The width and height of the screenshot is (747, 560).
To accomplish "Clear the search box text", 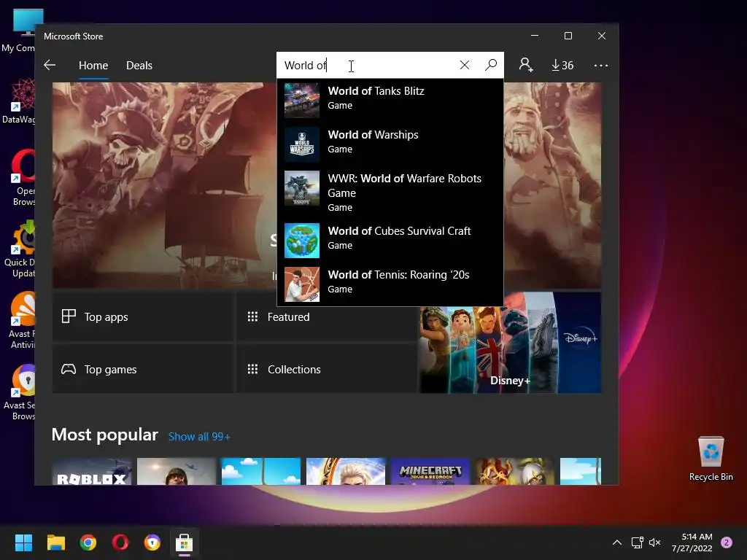I will [x=465, y=65].
